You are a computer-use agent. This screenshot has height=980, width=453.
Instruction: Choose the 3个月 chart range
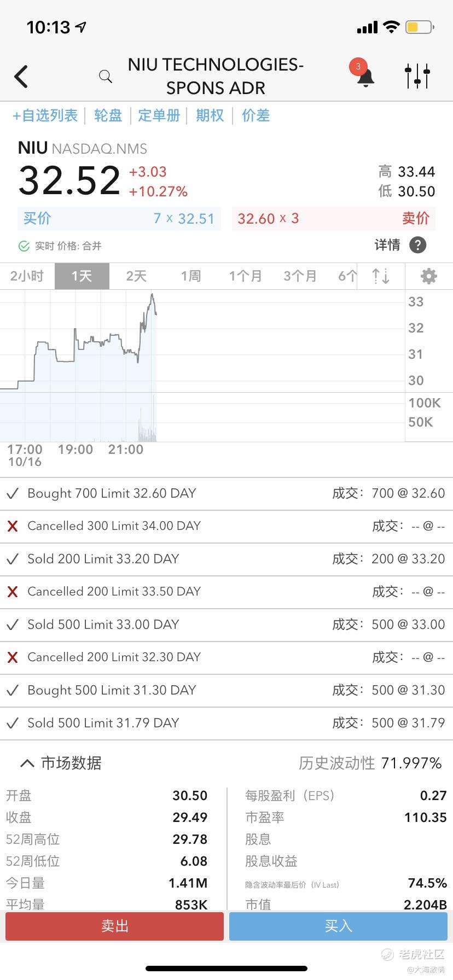(x=300, y=276)
